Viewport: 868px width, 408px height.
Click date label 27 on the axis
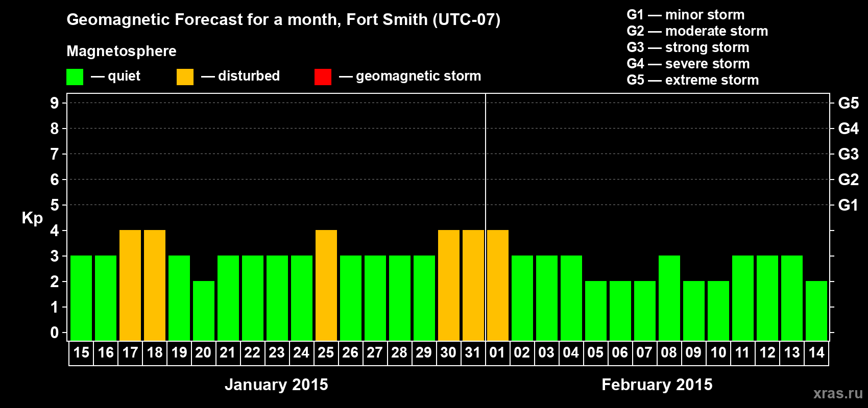tap(375, 352)
